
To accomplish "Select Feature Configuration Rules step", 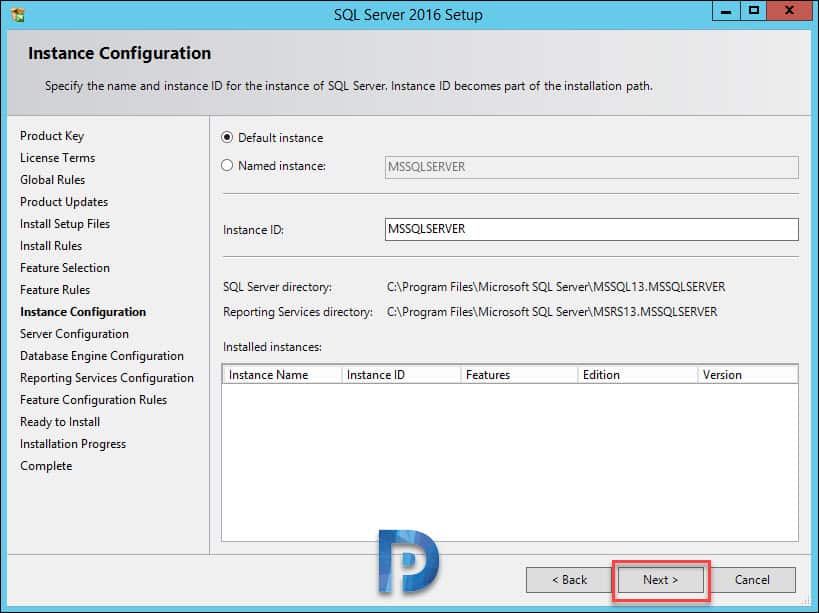I will (93, 399).
